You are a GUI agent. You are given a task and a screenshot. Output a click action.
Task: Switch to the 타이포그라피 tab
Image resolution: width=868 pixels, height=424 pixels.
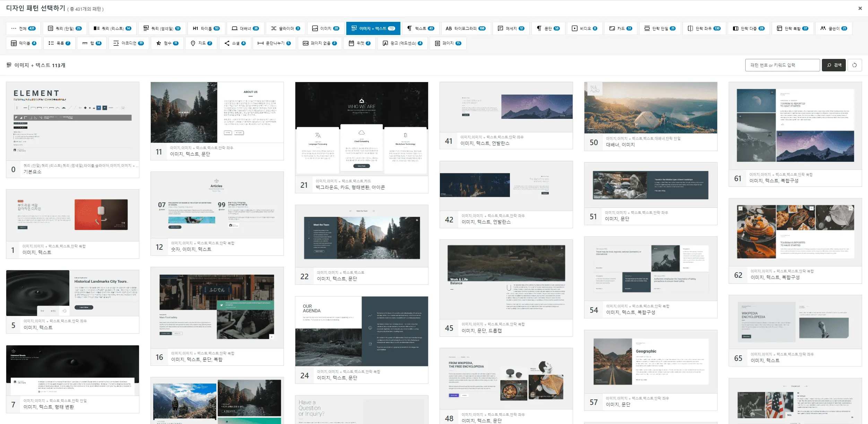pyautogui.click(x=465, y=28)
